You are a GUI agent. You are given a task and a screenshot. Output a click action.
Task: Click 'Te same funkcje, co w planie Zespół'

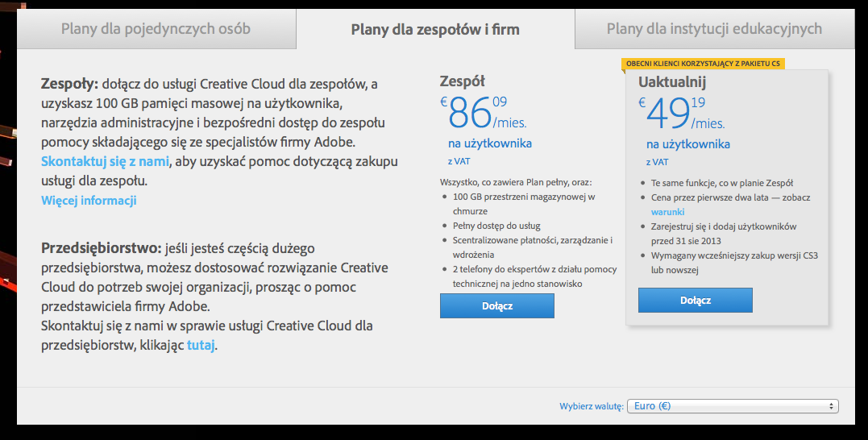pos(722,183)
